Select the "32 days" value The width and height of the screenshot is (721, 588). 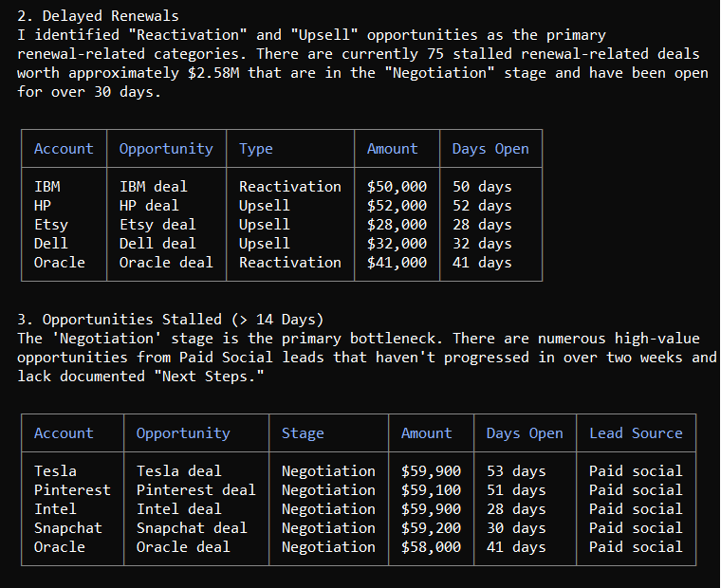coord(482,244)
